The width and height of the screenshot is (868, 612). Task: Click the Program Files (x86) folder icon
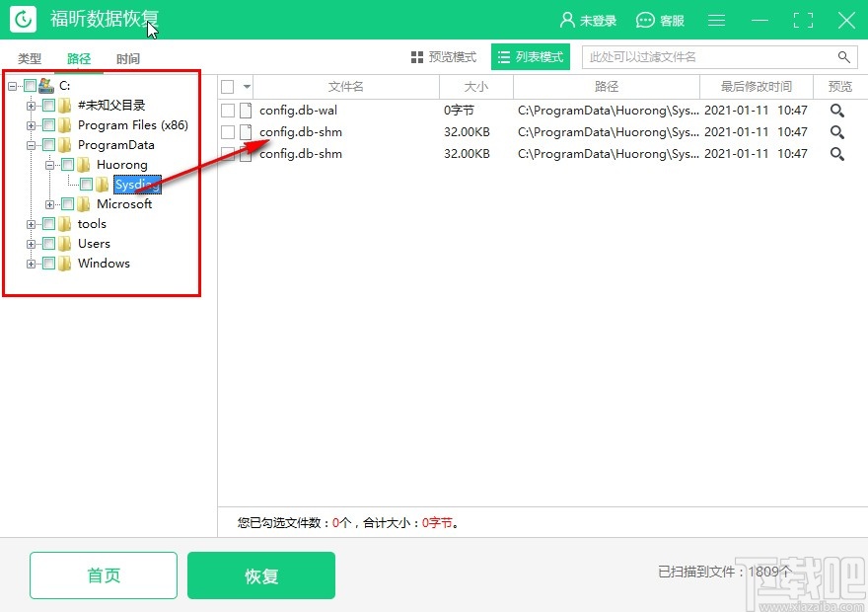(64, 125)
